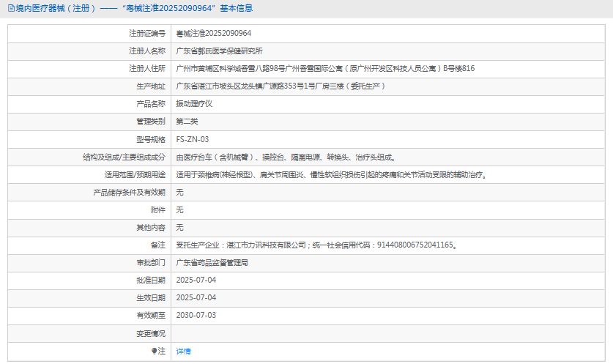Select registrant name 广东省郭氏医学保健研究所
The height and width of the screenshot is (364, 613).
coord(219,51)
